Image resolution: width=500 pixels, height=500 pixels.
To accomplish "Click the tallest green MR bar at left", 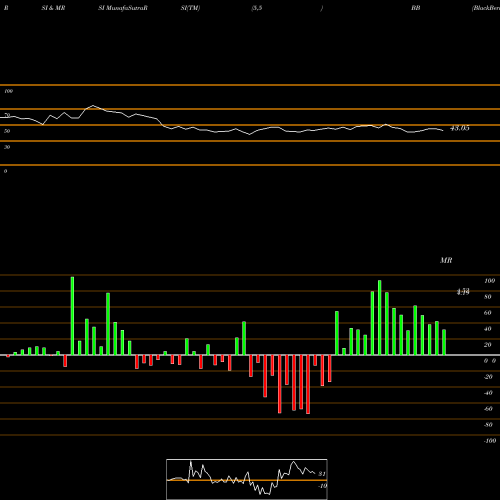I will pos(72,316).
